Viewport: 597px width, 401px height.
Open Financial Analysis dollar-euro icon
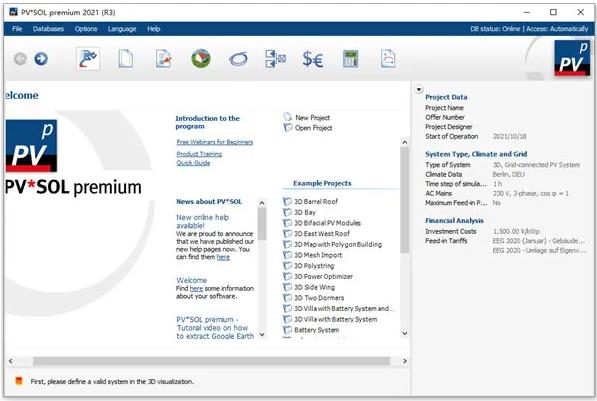pos(313,59)
